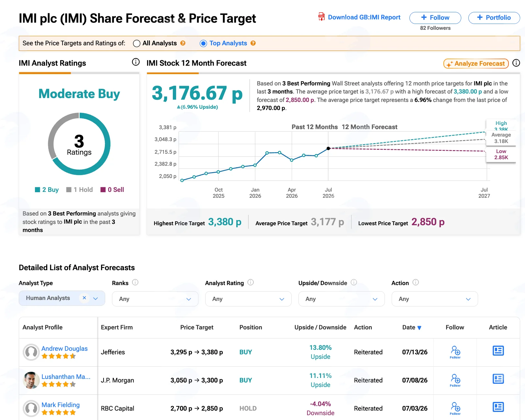Click the 07/08/26 date cell
Viewport: 525px width, 420px height.
coord(415,380)
